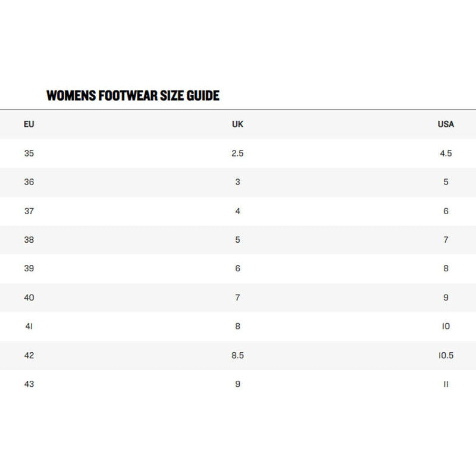The width and height of the screenshot is (476, 476).
Task: Select the USA 4.5 size cell
Action: [446, 154]
